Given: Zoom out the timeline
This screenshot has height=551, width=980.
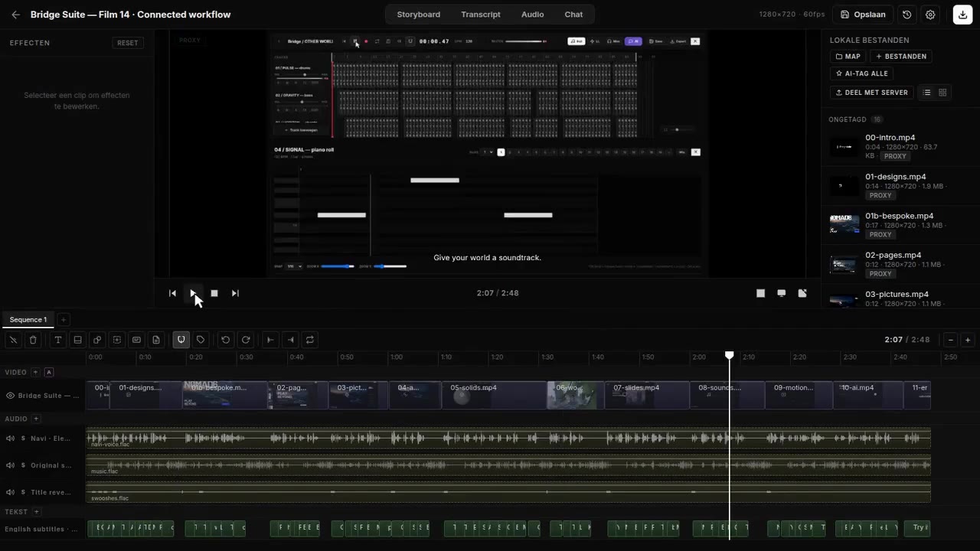Looking at the screenshot, I should pyautogui.click(x=951, y=340).
